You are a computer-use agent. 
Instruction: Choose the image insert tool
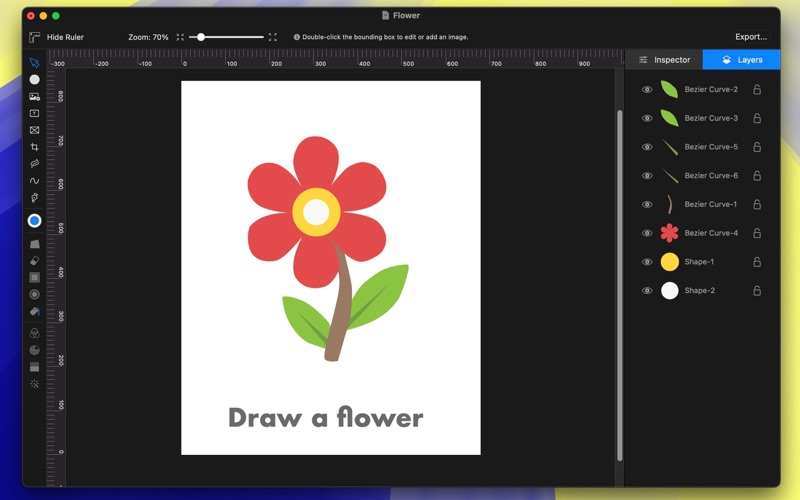pyautogui.click(x=34, y=97)
